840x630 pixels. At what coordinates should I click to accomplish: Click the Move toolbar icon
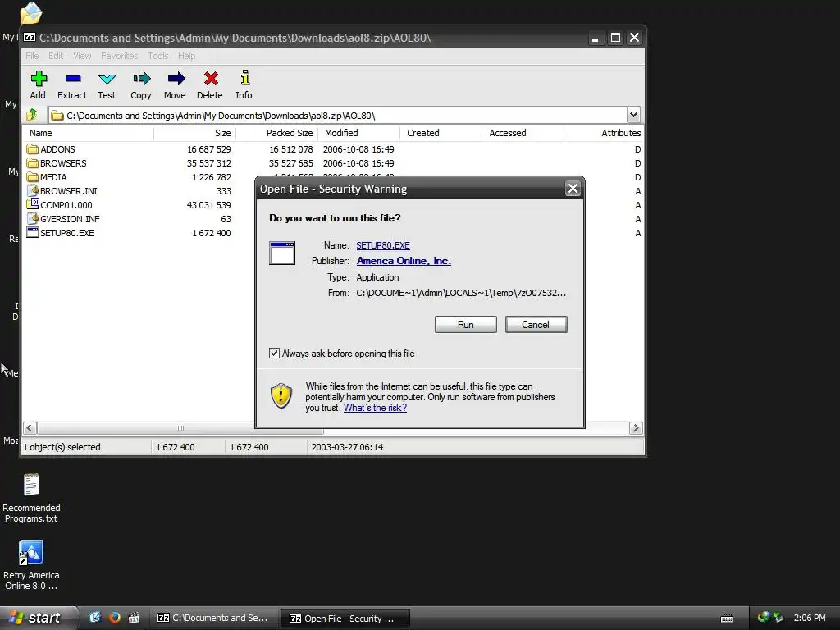coord(176,79)
